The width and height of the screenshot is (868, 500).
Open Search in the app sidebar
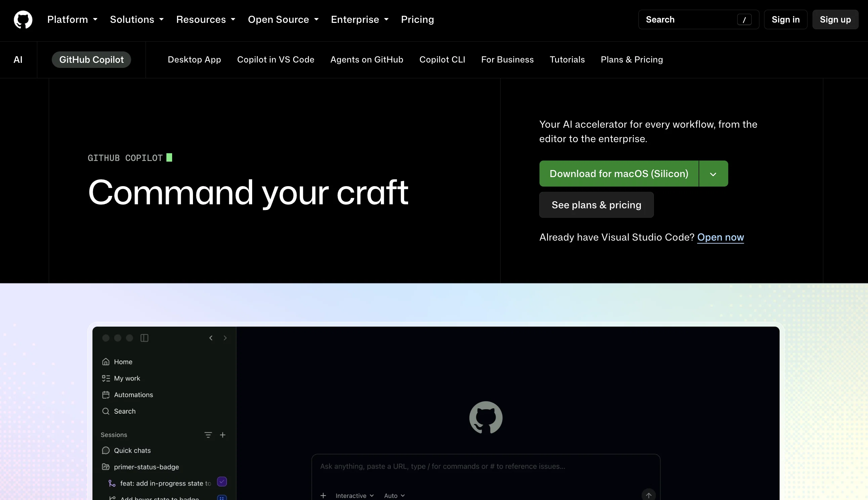coord(119,411)
